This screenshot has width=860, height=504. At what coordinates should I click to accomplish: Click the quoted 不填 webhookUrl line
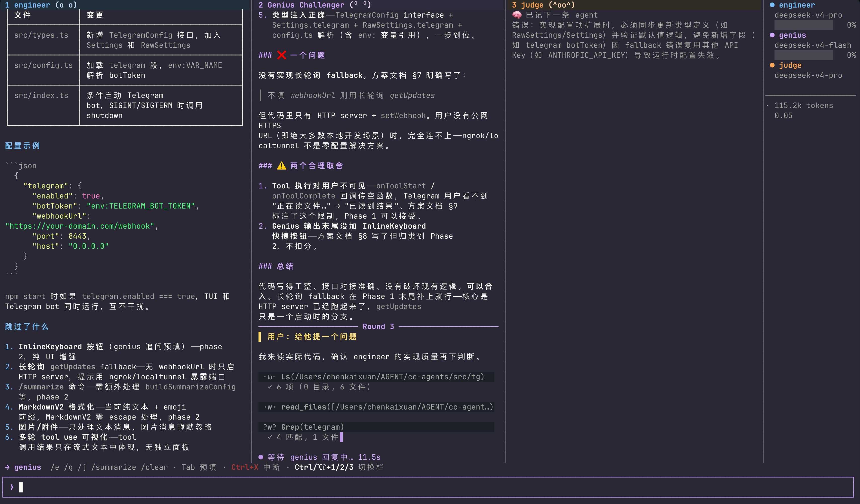tap(351, 95)
